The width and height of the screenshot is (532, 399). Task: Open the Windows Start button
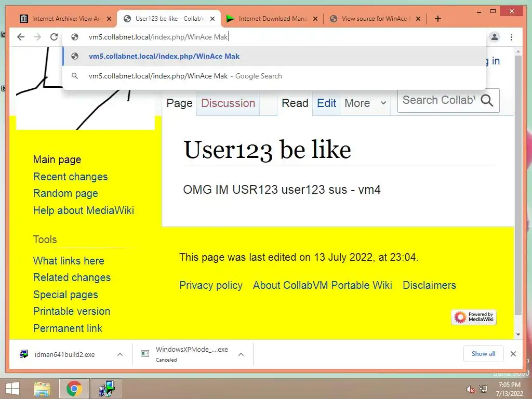pos(12,389)
